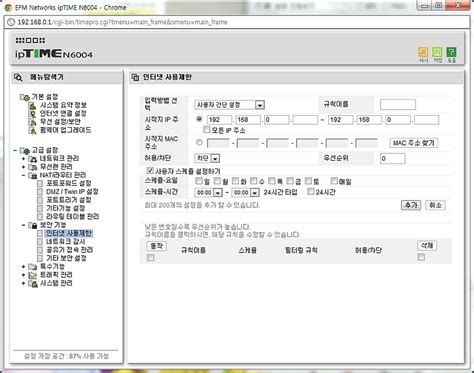Image resolution: width=474 pixels, height=373 pixels.
Task: Open help with the dark green question-mark icon
Action: point(451,52)
